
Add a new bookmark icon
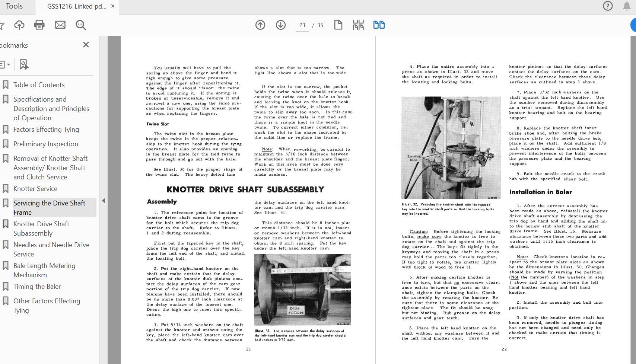point(24,64)
